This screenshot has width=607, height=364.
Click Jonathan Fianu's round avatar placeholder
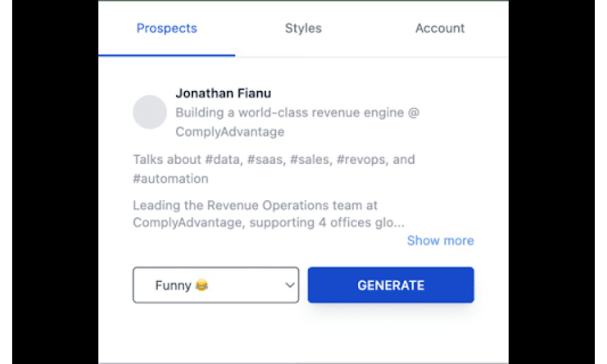[150, 112]
